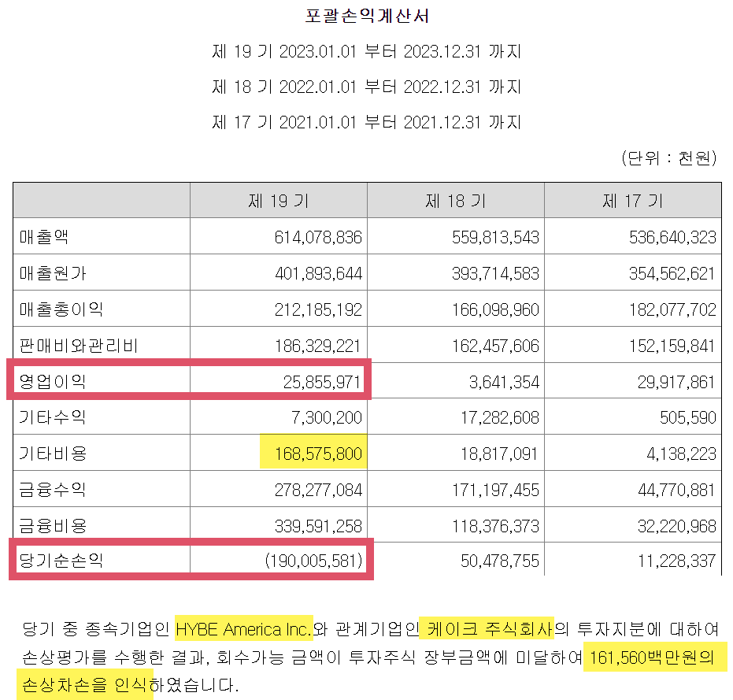Image resolution: width=733 pixels, height=700 pixels.
Task: Click the value 29,917,861
Action: click(x=677, y=382)
